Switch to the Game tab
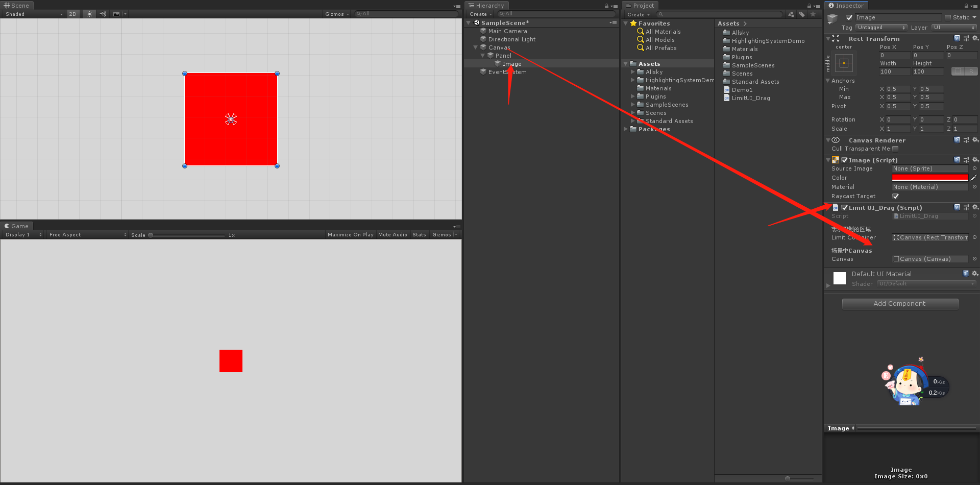 pyautogui.click(x=17, y=226)
